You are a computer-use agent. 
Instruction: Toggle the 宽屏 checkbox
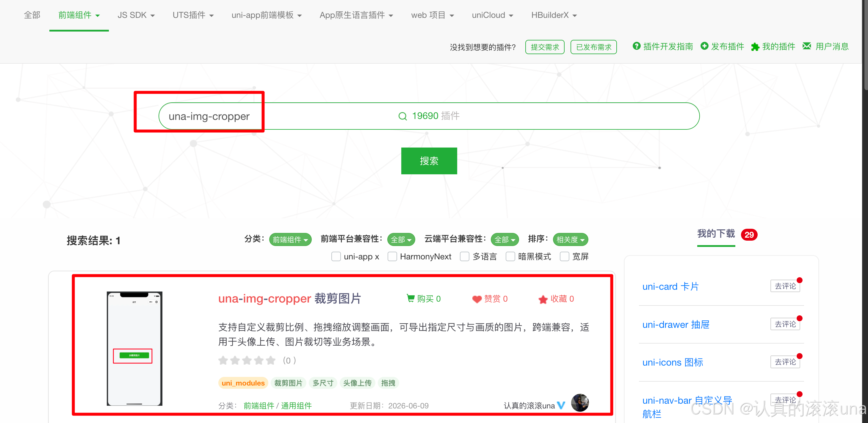(564, 256)
